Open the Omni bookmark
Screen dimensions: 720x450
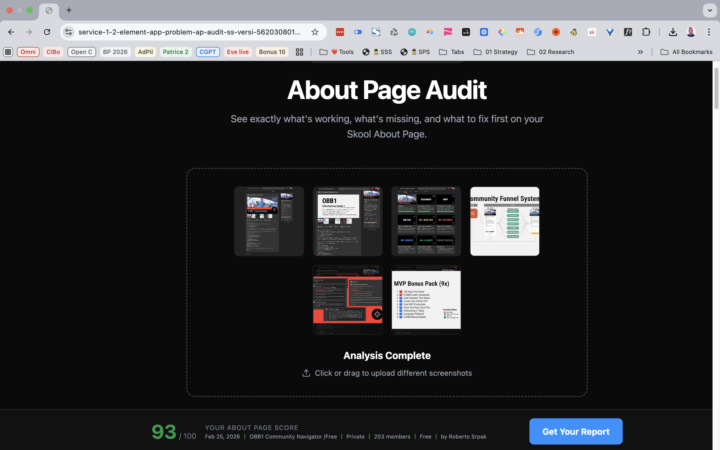click(28, 52)
